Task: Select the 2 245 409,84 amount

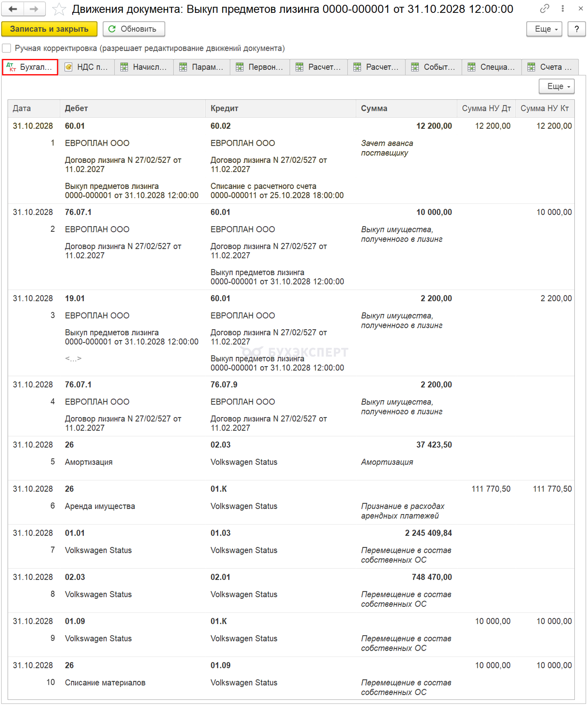Action: click(x=428, y=533)
